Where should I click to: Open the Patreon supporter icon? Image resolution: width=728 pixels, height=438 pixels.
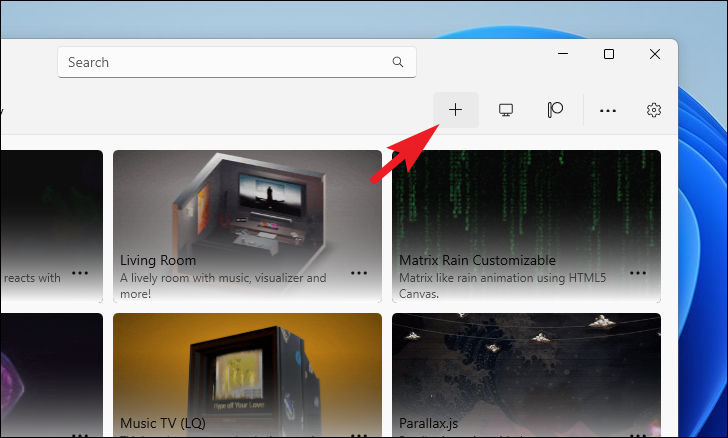tap(555, 110)
